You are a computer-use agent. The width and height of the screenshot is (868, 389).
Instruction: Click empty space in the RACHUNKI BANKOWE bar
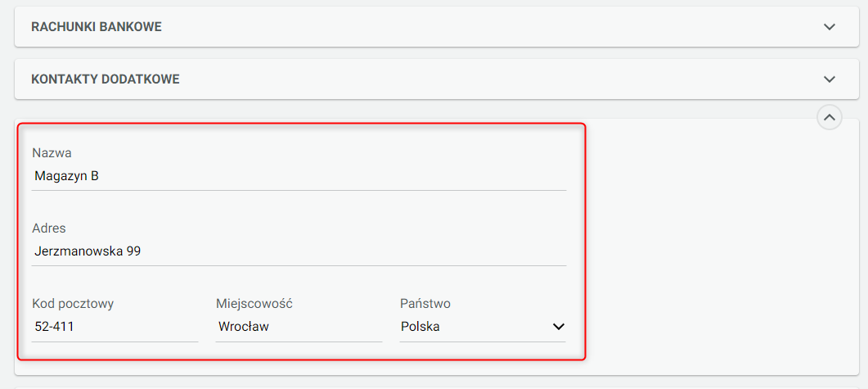491,27
